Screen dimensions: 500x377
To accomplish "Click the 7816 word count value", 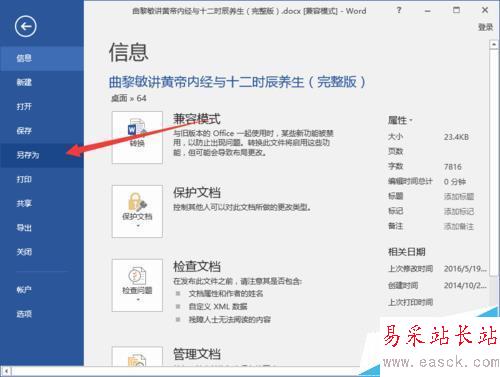I will 453,167.
